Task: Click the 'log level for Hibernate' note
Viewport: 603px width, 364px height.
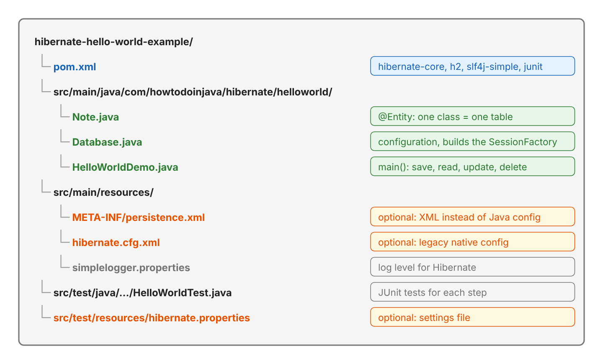Action: click(472, 267)
